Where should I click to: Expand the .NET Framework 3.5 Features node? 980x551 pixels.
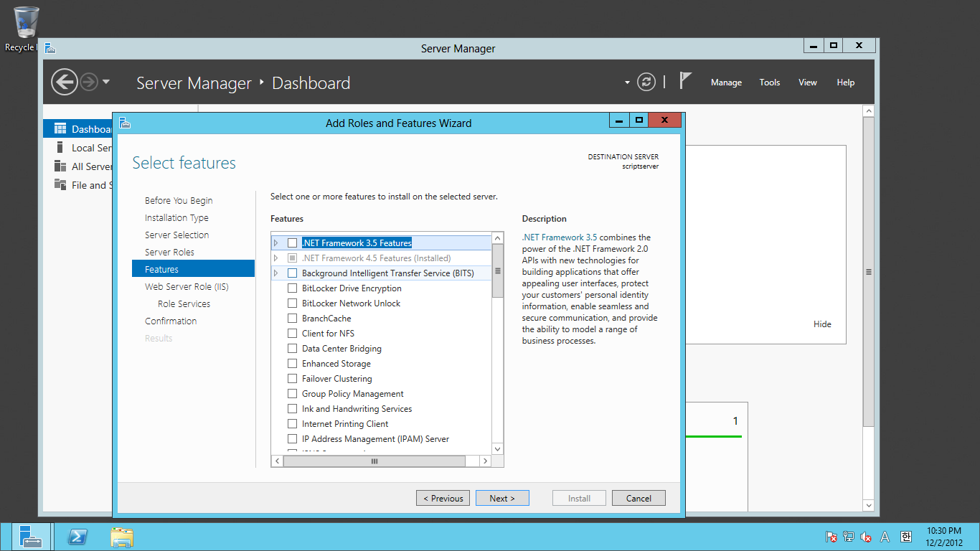275,243
